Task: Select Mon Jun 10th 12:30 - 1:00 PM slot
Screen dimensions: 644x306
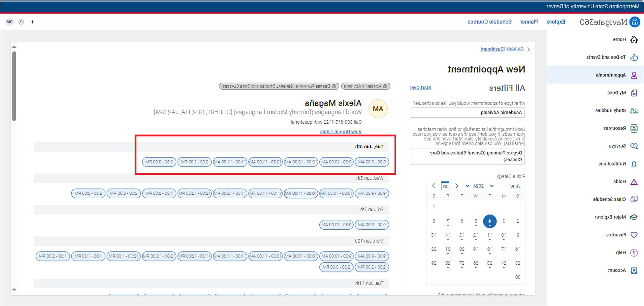Action: click(124, 256)
